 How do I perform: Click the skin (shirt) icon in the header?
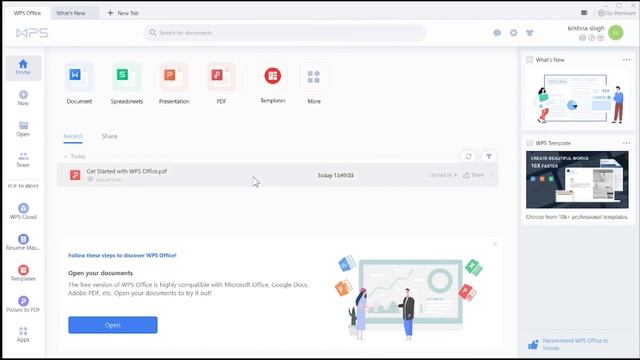tap(530, 33)
